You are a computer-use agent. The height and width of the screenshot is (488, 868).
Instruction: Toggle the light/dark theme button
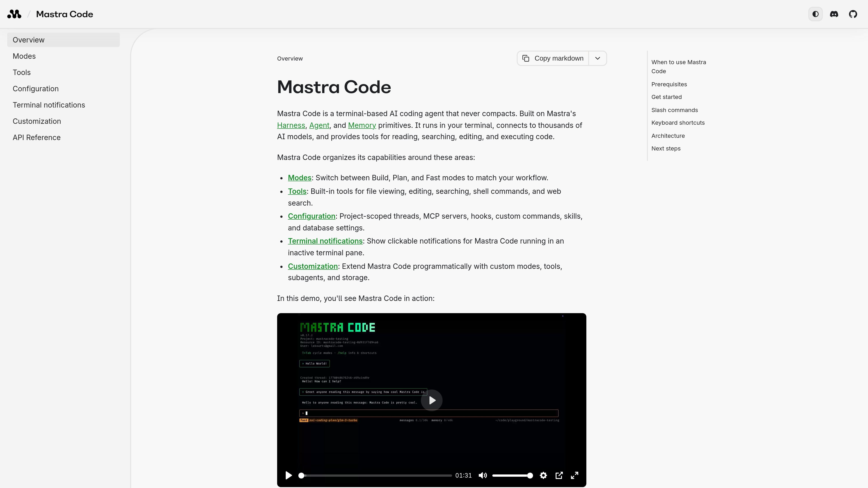[815, 14]
